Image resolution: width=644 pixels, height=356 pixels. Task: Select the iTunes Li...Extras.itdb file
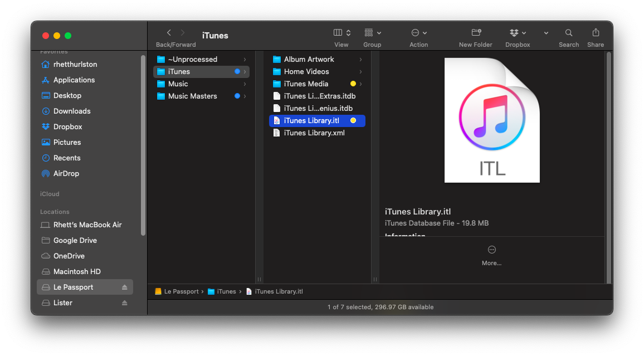(317, 96)
